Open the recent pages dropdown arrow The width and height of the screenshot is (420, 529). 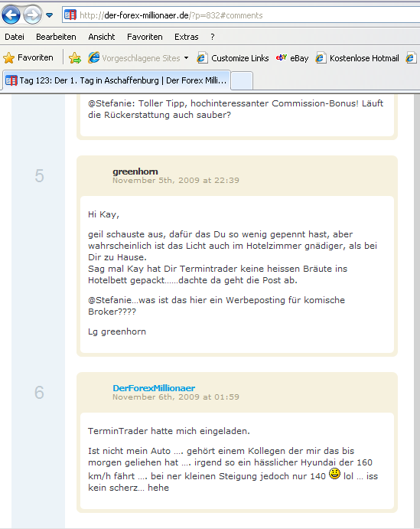pyautogui.click(x=49, y=15)
